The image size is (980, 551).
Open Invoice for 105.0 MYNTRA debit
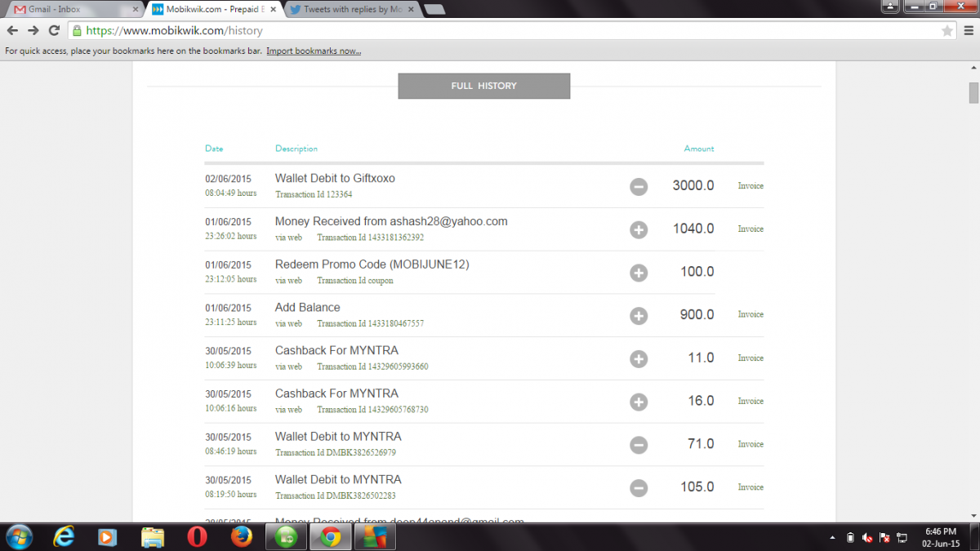751,487
